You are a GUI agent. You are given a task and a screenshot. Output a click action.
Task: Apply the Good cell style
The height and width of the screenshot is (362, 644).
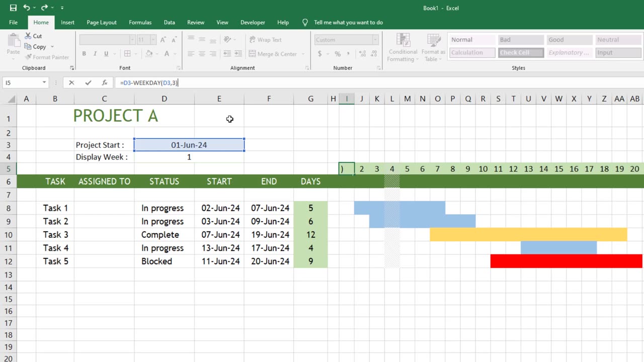pos(570,40)
